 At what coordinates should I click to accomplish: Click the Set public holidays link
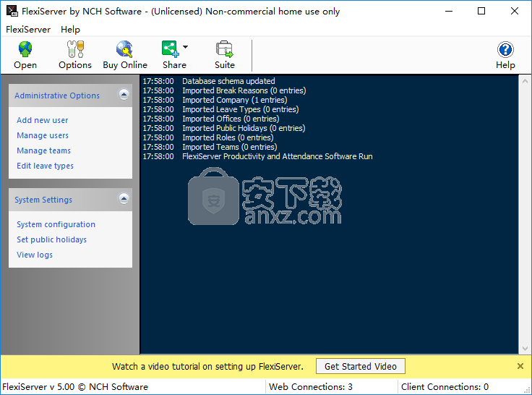[x=51, y=239]
